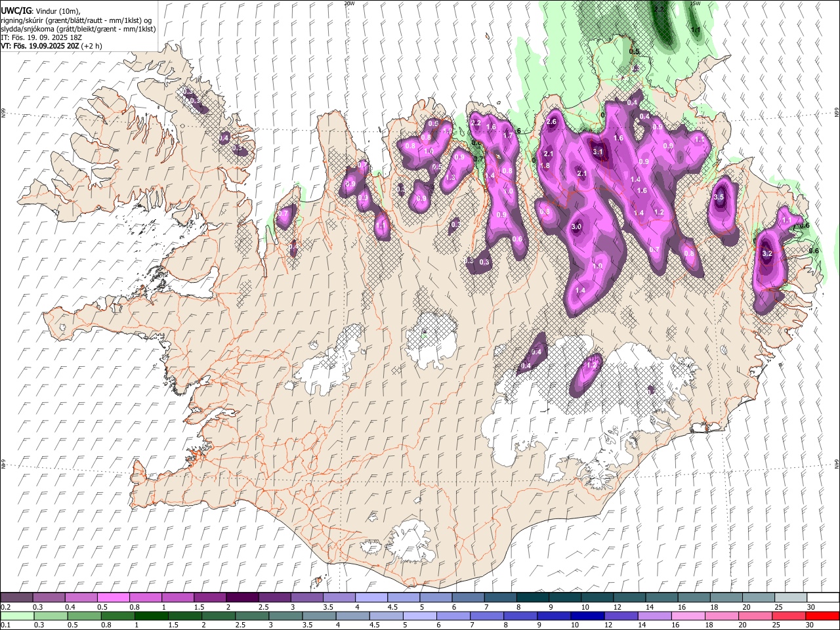Click the 3.1 precipitation value on the map
Viewport: 840px width, 630px height.
tap(598, 152)
